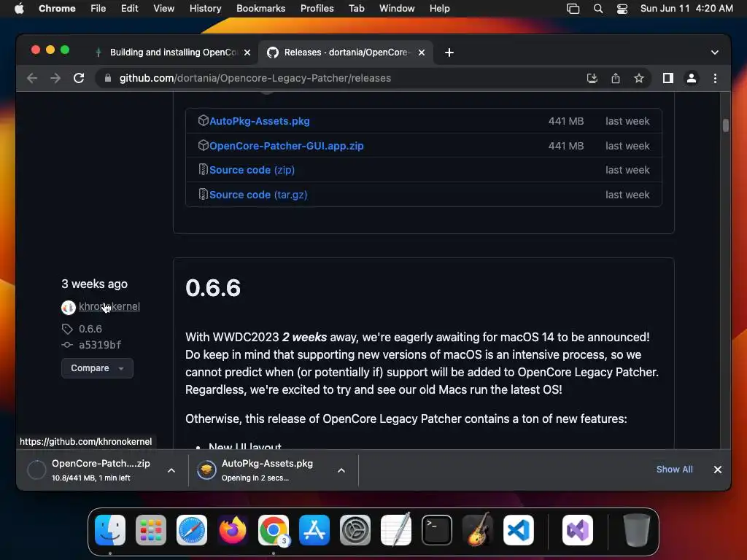747x560 pixels.
Task: Click AutoPkg-Assets.pkg download item
Action: (x=267, y=470)
